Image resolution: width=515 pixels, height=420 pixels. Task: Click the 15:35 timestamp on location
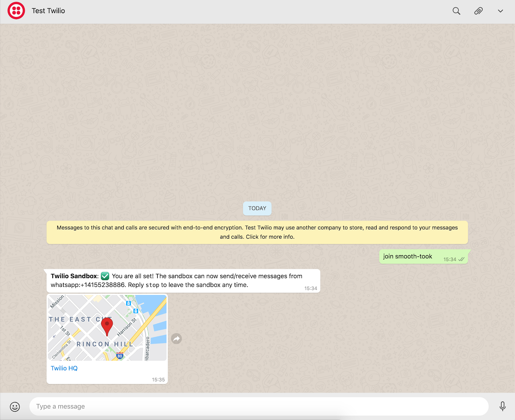coord(158,380)
